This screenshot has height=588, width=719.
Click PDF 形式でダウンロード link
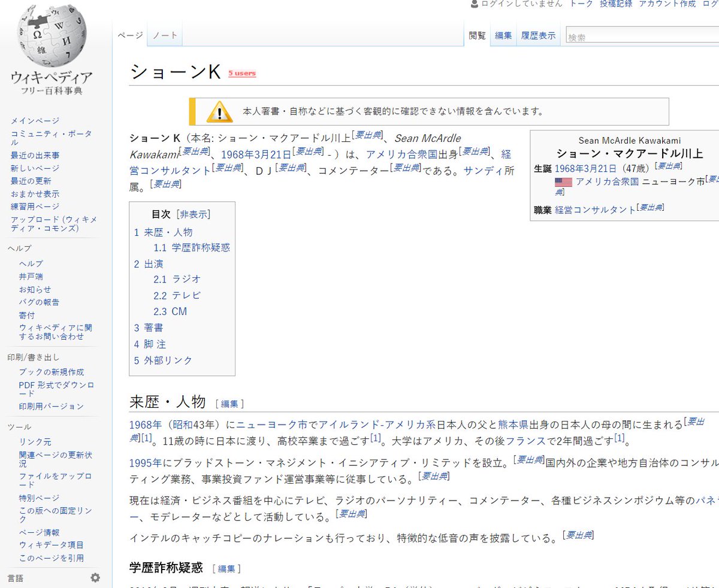point(56,389)
